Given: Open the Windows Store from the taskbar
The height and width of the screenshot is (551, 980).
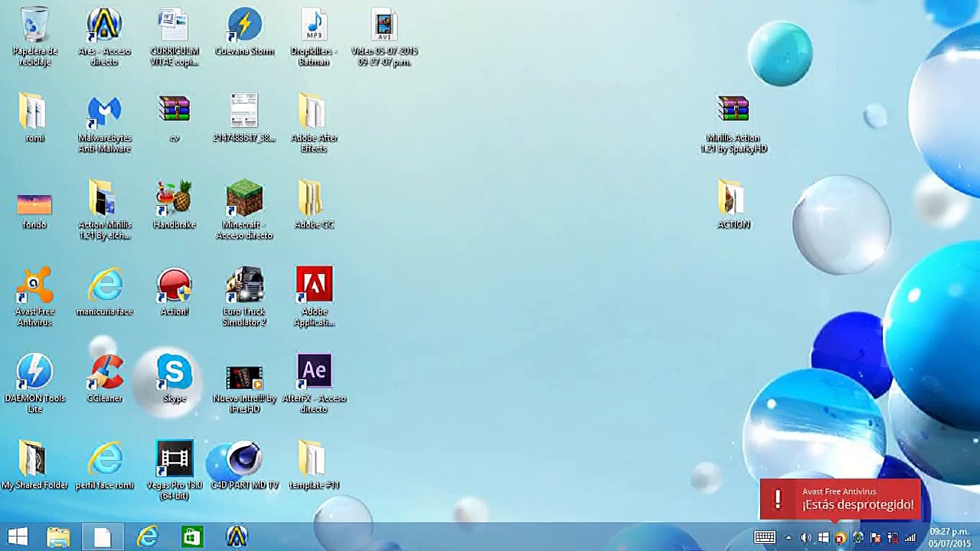Looking at the screenshot, I should [x=191, y=537].
